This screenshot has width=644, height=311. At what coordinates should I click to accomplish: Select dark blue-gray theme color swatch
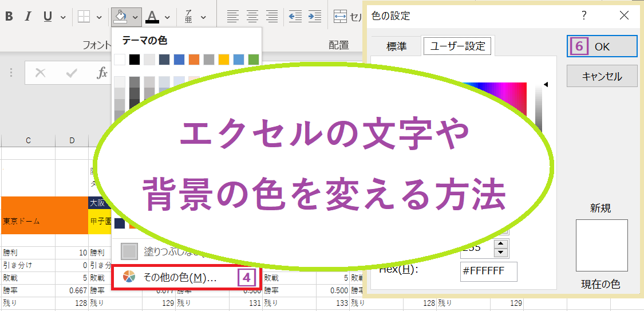164,60
